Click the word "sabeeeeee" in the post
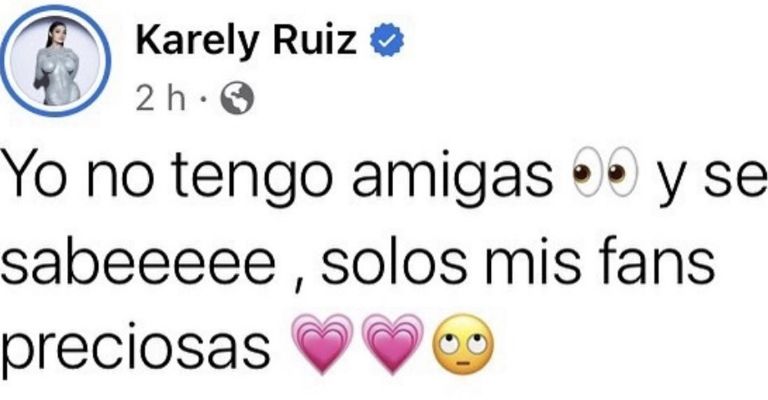 coord(138,264)
